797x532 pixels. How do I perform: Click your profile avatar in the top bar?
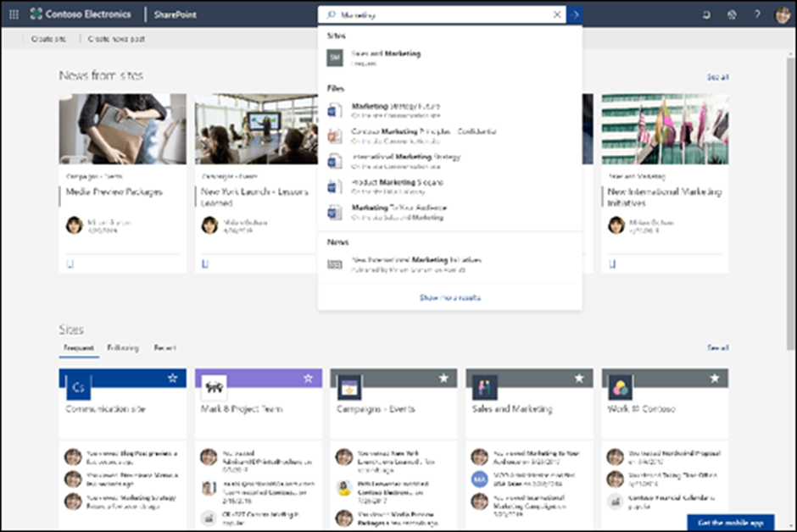coord(783,13)
